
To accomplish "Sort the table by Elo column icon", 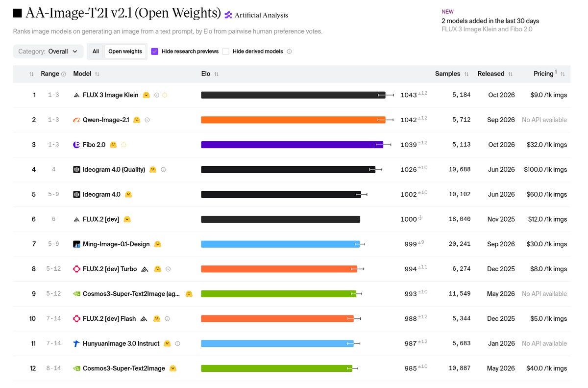I will point(217,74).
